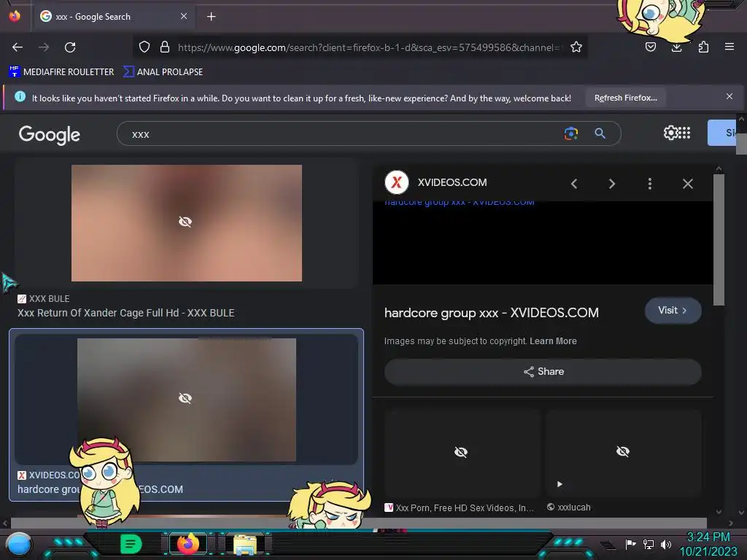Open the tracking protection shield panel
The height and width of the screenshot is (560, 747).
tap(144, 47)
